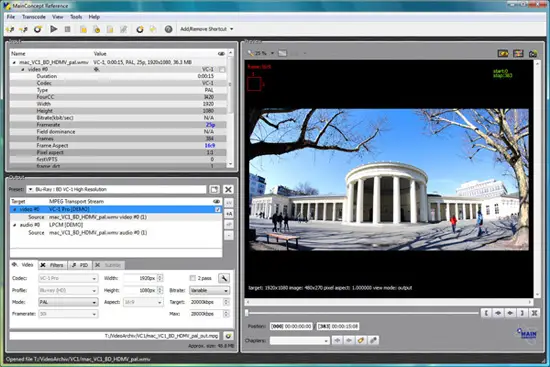This screenshot has height=367, width=550.
Task: Toggle the checkbox on the input video #0 row
Action: point(222,69)
